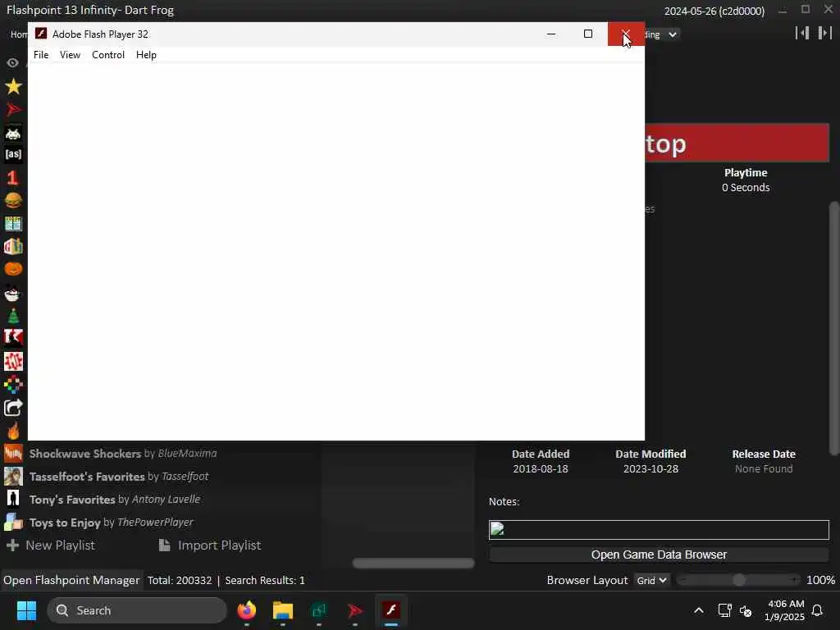The width and height of the screenshot is (840, 630).
Task: Select the [as] Adult Swim playlist icon
Action: tap(13, 155)
